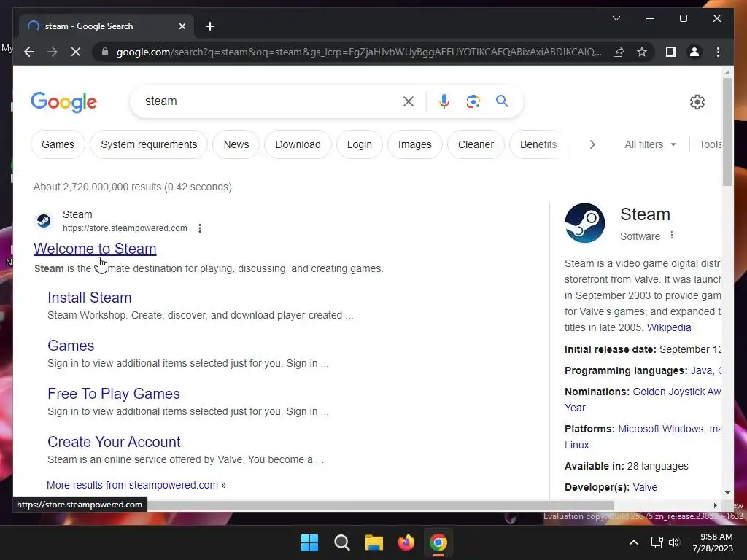Open the Microsoft Windows platform link
The height and width of the screenshot is (560, 747).
(661, 429)
